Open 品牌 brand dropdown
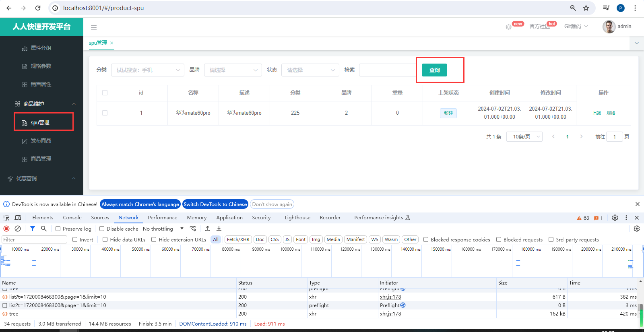This screenshot has width=644, height=332. tap(233, 70)
